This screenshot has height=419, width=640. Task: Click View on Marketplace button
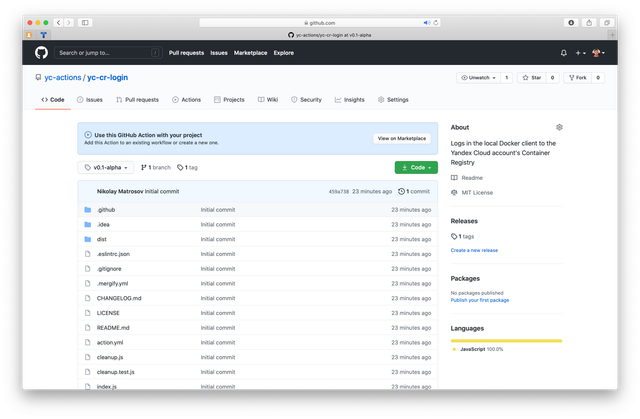(x=402, y=138)
